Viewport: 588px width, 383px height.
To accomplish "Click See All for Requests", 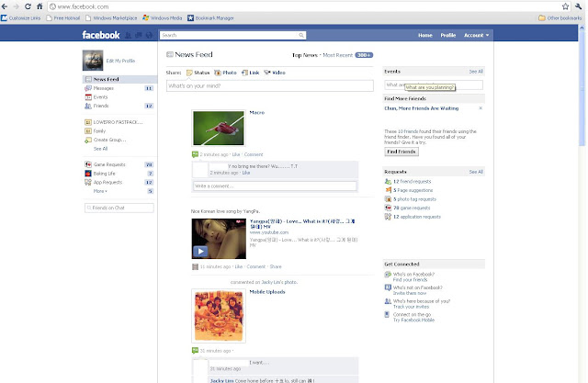I will 476,172.
